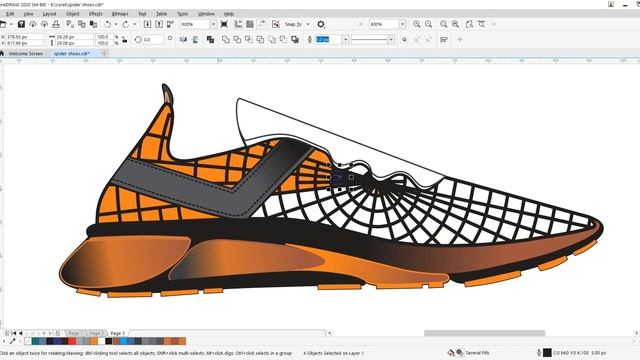Click the Zoom out magnifier icon
640x360 pixels.
click(x=428, y=24)
